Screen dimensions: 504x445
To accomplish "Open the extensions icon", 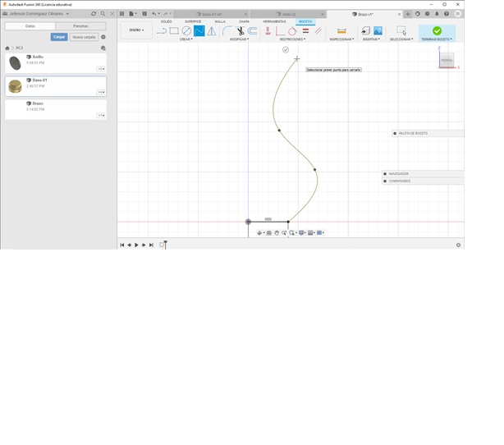I will pyautogui.click(x=418, y=14).
